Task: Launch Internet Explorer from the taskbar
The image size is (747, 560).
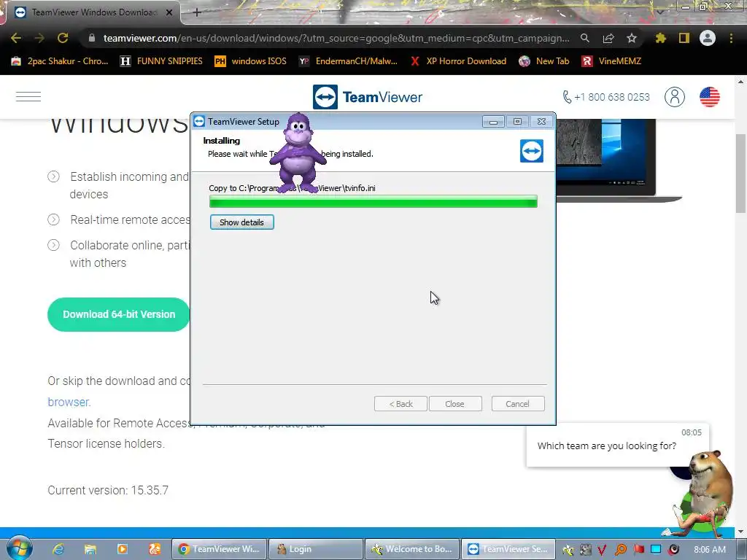Action: point(58,549)
